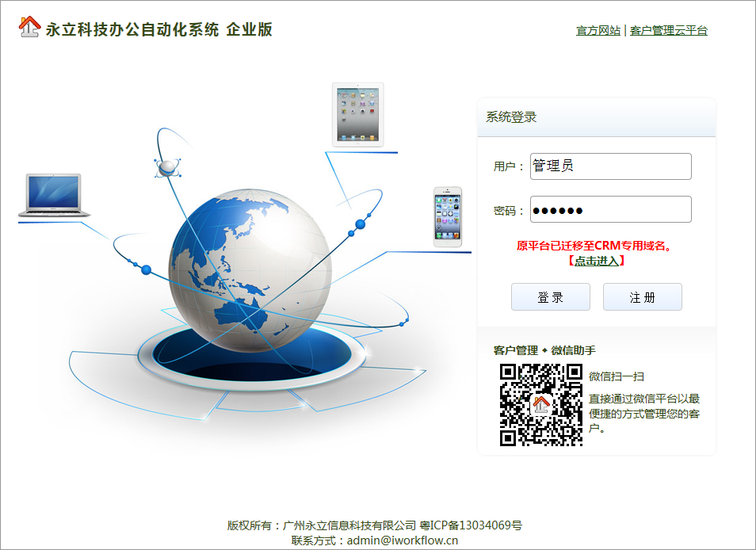Click the 客户管理 微信助手 heading
This screenshot has width=756, height=550.
click(544, 350)
